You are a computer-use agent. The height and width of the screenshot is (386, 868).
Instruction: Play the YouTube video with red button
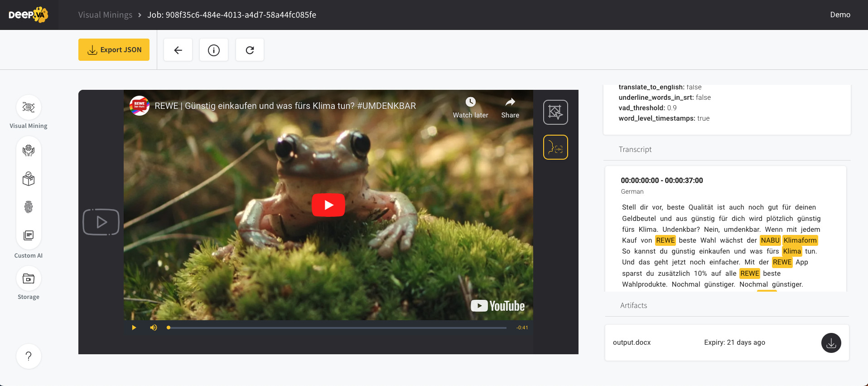coord(328,205)
